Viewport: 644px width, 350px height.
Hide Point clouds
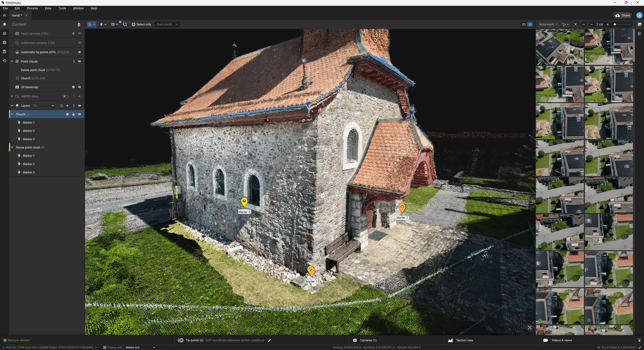(x=79, y=61)
